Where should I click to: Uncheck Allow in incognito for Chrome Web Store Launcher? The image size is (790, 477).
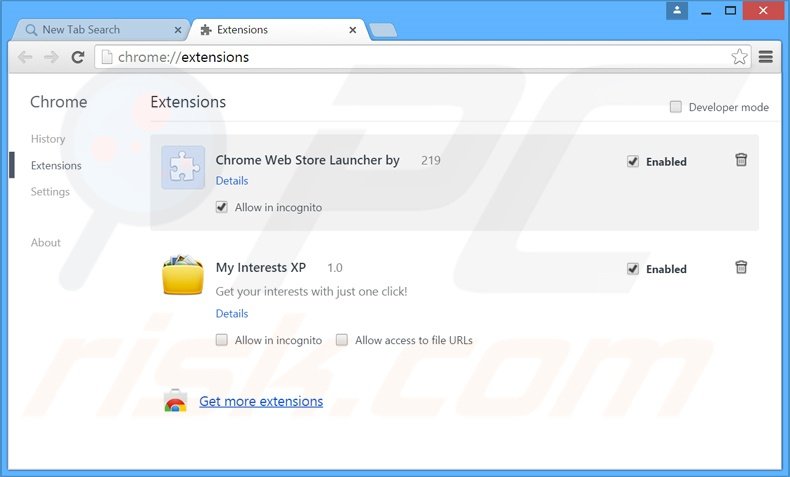[x=222, y=207]
